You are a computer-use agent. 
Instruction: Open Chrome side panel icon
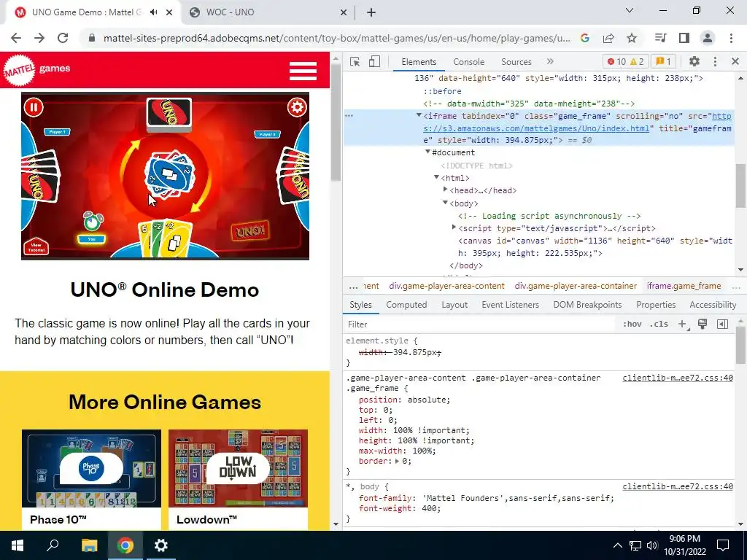click(684, 38)
